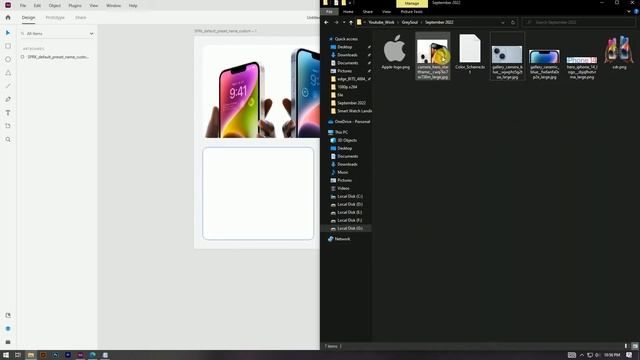The image size is (640, 360).
Task: Select the Line tool in XD toolbar
Action: [8, 86]
